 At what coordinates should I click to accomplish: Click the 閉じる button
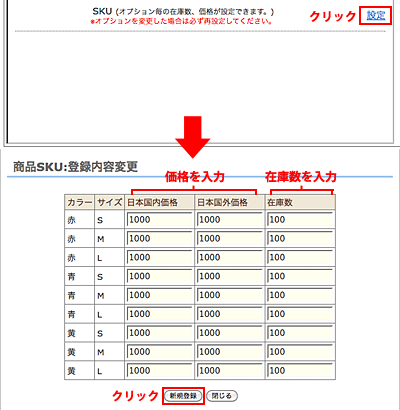pos(222,396)
